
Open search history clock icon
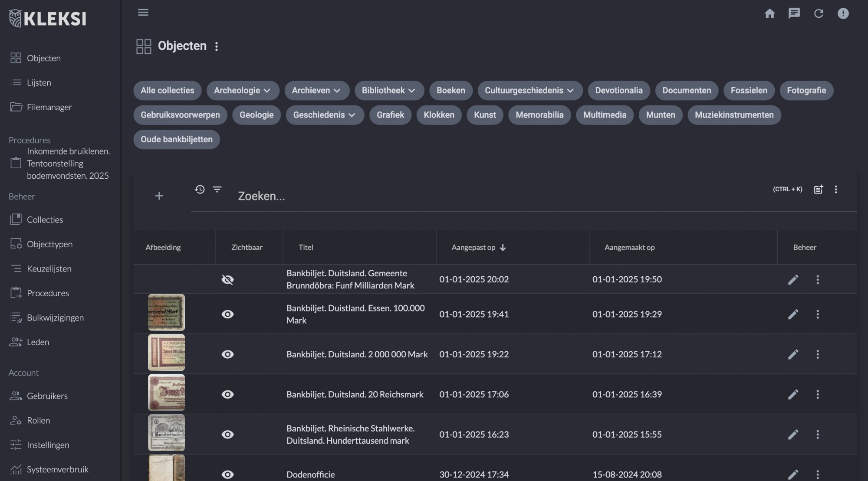(200, 190)
